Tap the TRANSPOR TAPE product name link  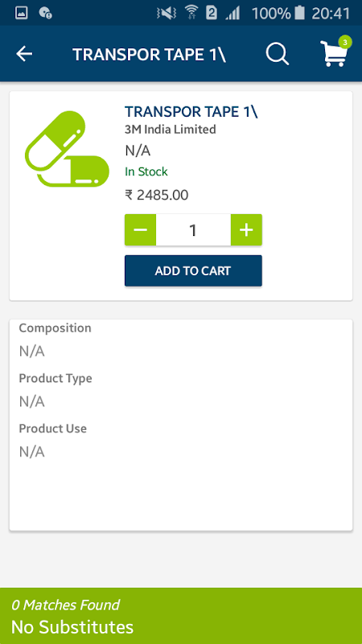point(191,112)
